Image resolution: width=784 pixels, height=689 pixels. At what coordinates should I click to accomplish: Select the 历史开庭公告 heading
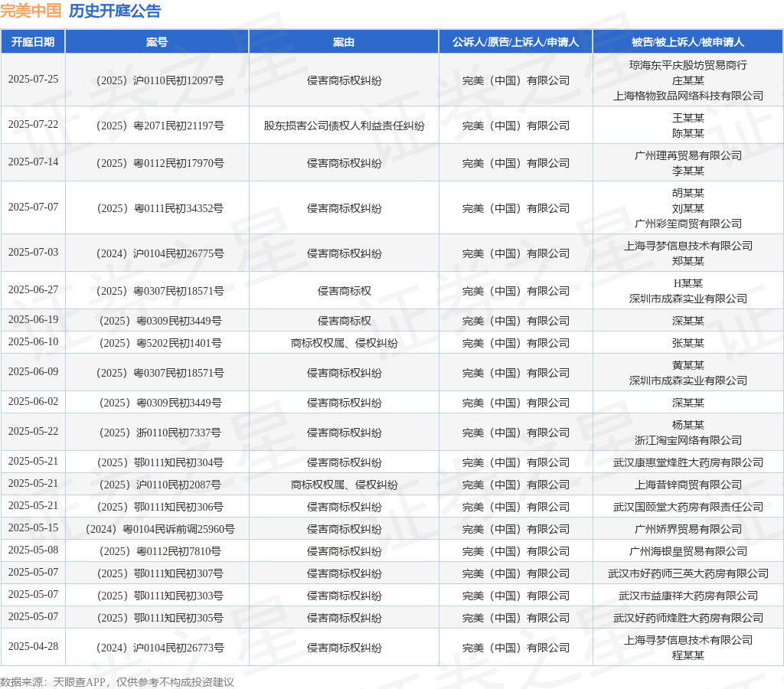pos(115,11)
